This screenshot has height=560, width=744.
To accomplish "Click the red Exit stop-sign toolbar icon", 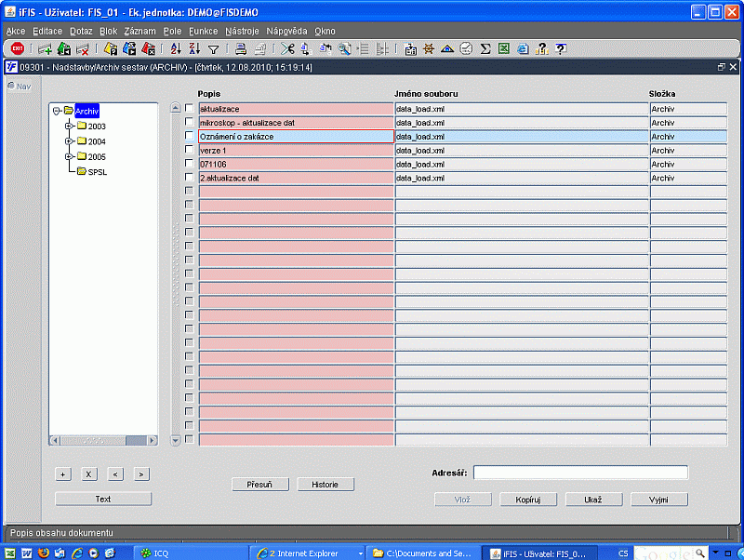I will pyautogui.click(x=18, y=48).
